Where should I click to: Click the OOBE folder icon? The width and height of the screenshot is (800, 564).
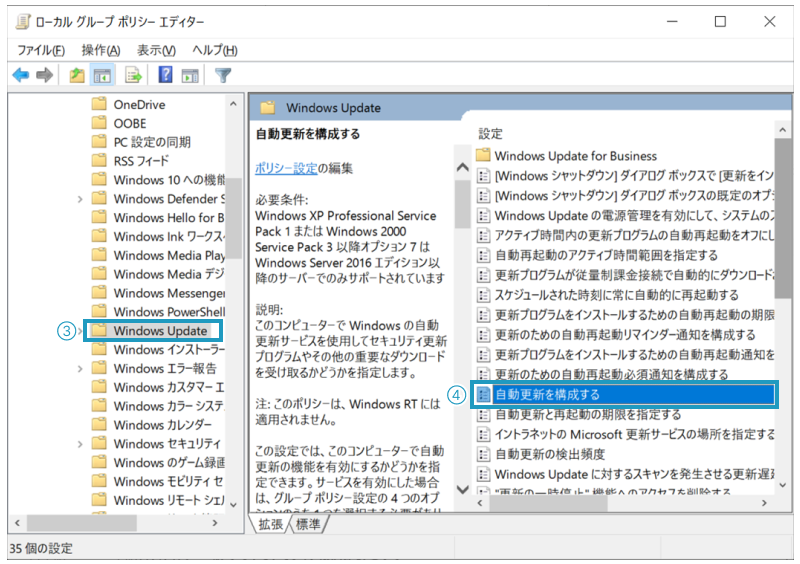point(99,123)
